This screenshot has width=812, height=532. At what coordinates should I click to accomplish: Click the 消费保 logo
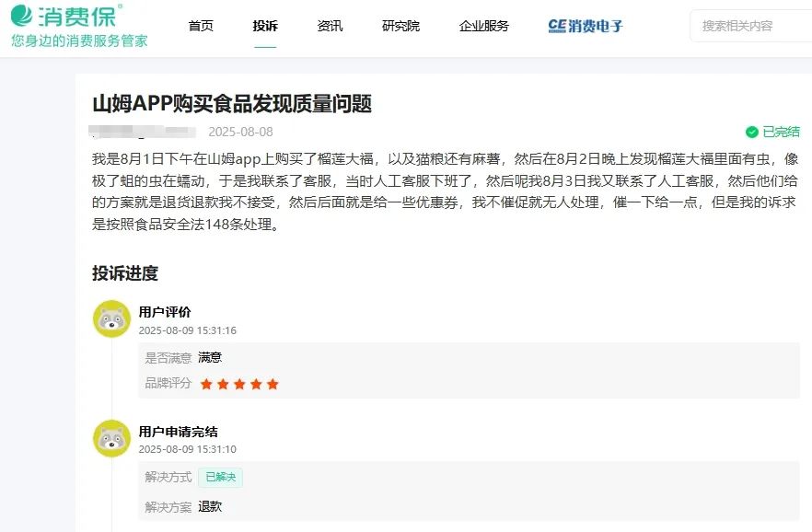pos(67,16)
